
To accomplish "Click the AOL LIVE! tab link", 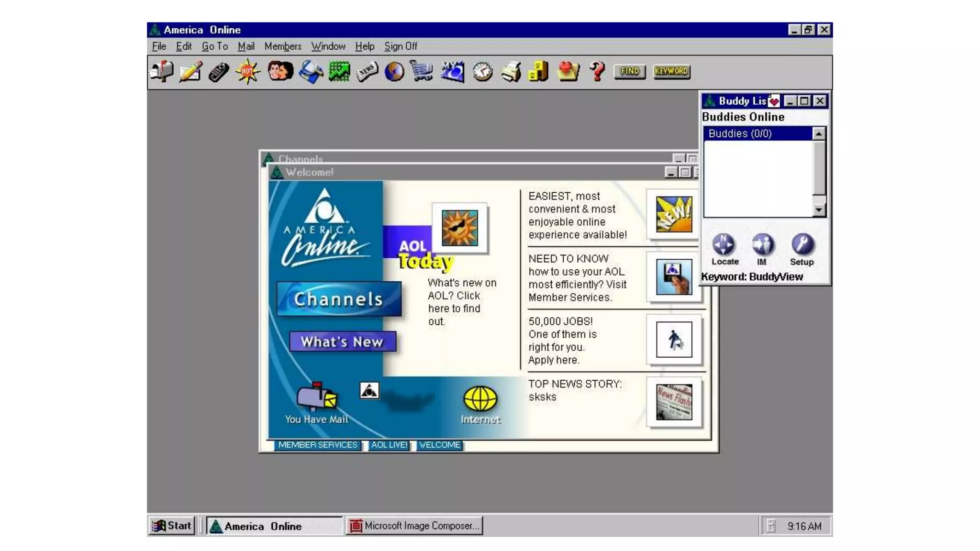I will [389, 445].
